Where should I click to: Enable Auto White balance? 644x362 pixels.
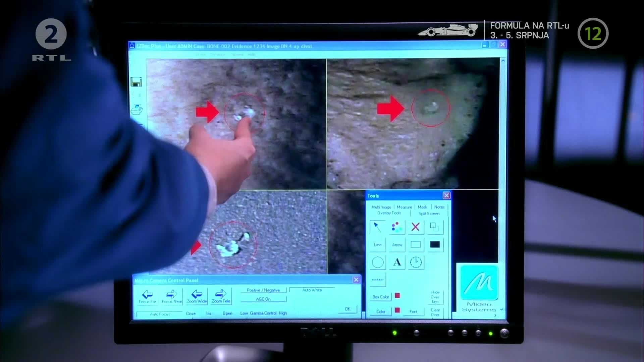pyautogui.click(x=312, y=290)
